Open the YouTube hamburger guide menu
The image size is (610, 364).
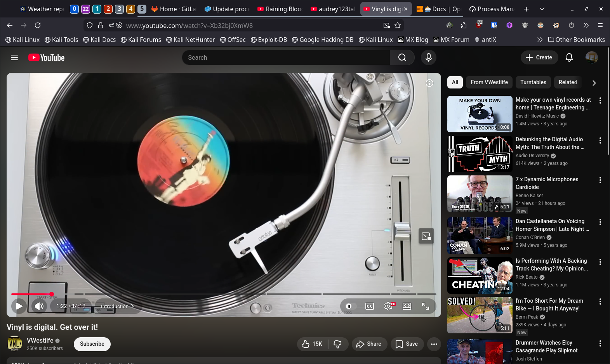tap(14, 57)
